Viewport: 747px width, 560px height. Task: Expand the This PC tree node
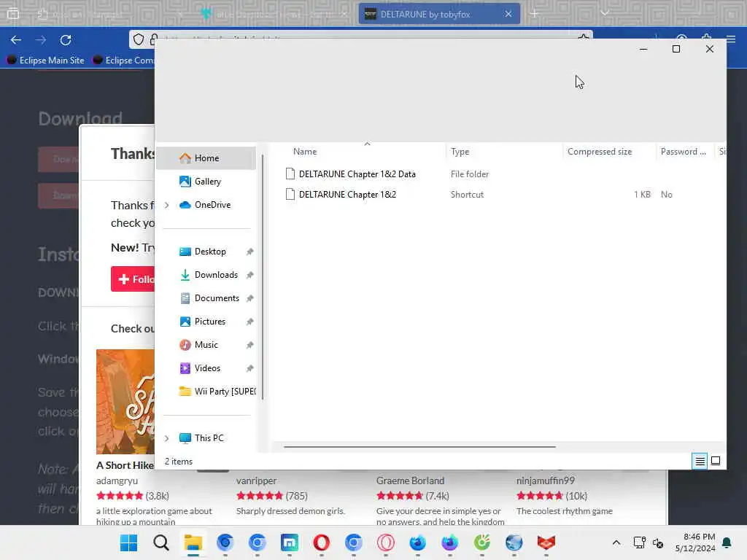coord(167,438)
